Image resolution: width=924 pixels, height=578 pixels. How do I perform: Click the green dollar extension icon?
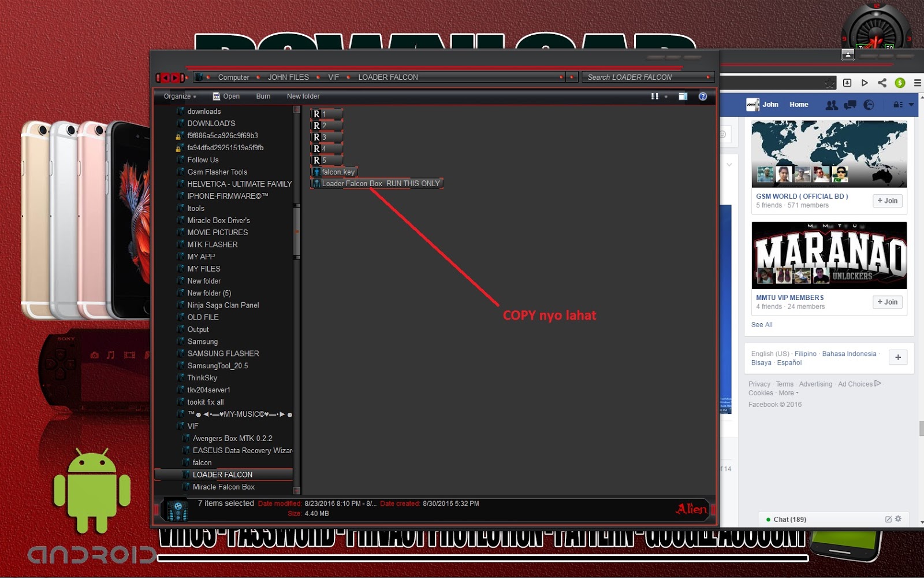tap(900, 83)
